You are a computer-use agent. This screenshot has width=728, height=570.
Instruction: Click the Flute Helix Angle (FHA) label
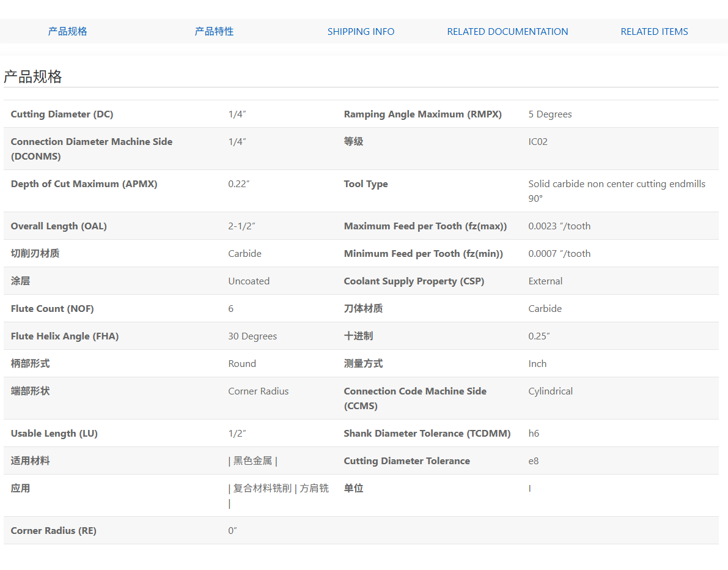pyautogui.click(x=65, y=336)
